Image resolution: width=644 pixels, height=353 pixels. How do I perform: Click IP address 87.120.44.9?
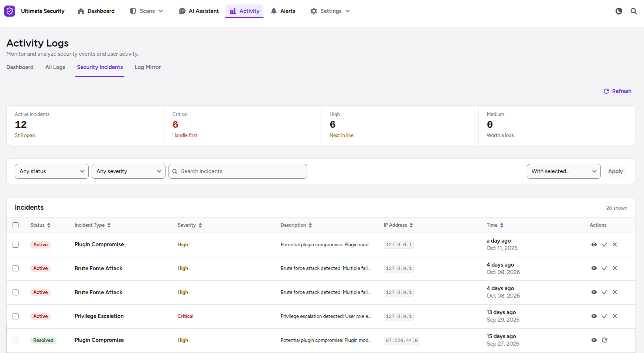[402, 340]
